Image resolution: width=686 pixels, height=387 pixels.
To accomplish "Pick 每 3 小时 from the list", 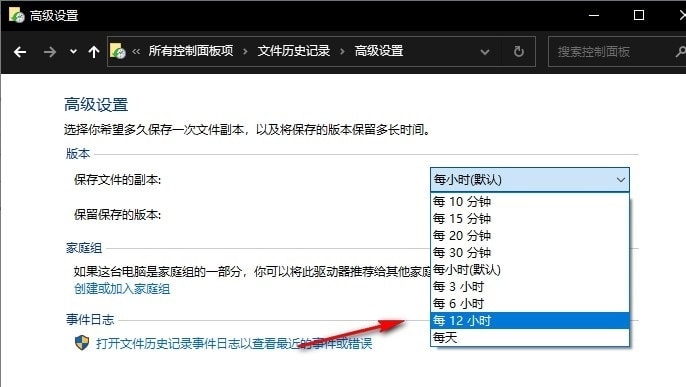I will tap(530, 286).
